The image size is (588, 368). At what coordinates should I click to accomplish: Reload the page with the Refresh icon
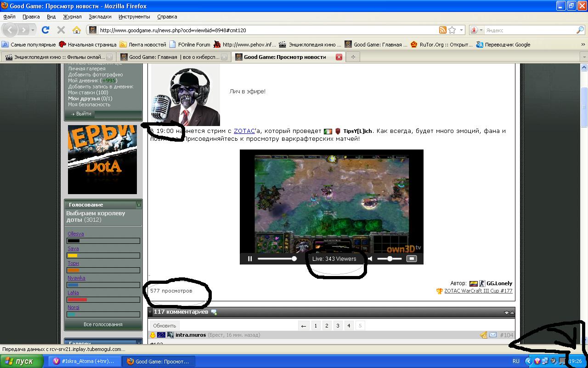click(x=45, y=30)
